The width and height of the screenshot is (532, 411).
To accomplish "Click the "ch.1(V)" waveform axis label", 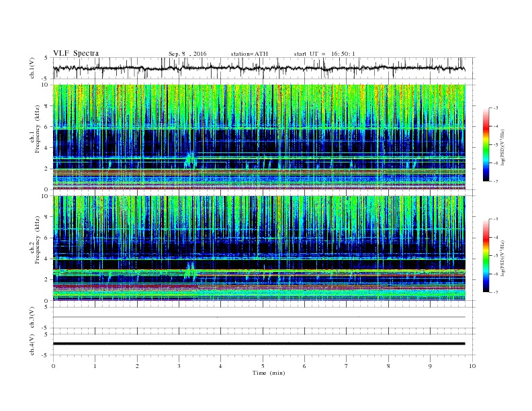I will click(x=32, y=68).
